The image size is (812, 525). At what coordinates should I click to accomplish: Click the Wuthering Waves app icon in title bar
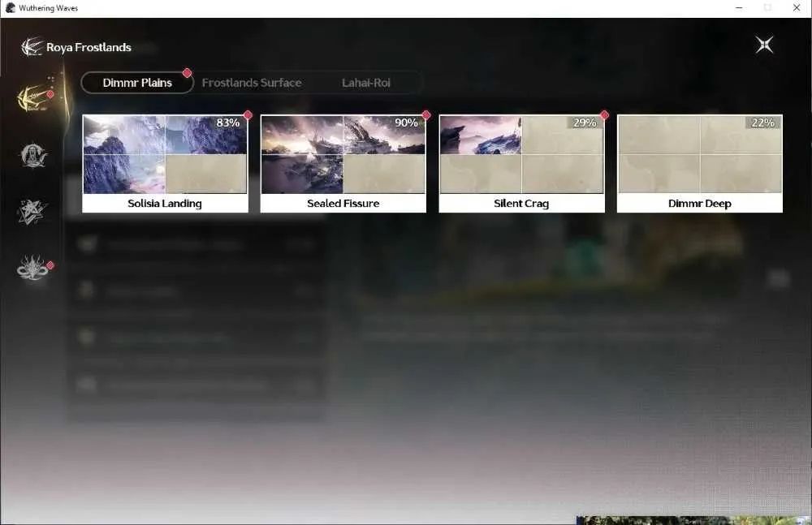tap(10, 8)
